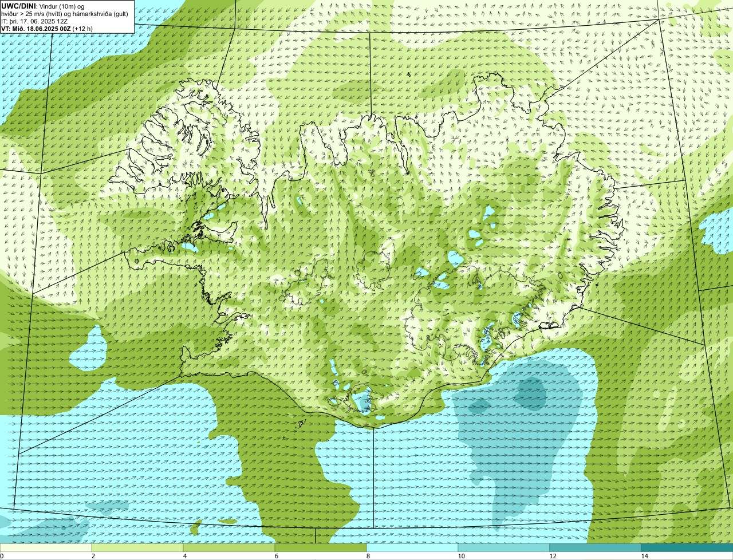Select the 4–6 m/s green legend swatch
Image resolution: width=733 pixels, height=560 pixels.
[x=229, y=547]
